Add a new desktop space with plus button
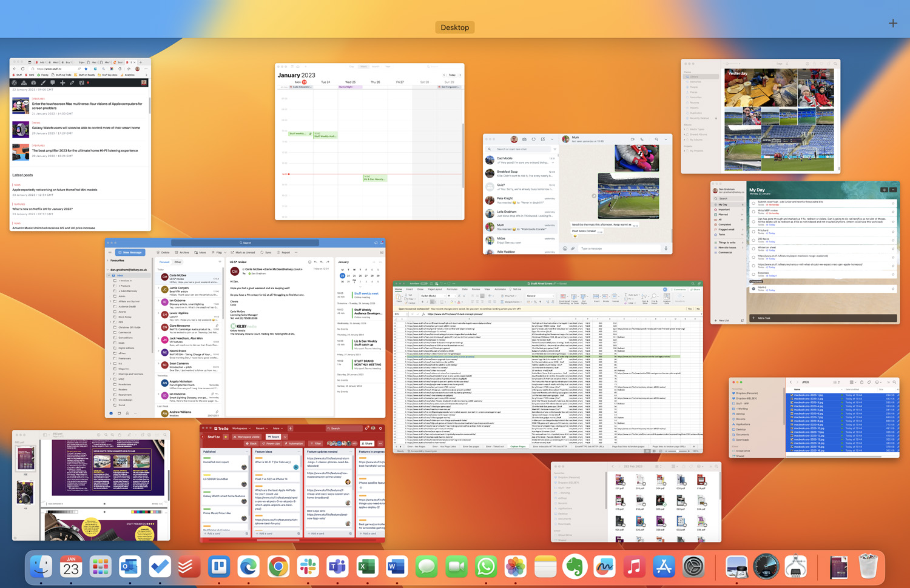 point(892,24)
